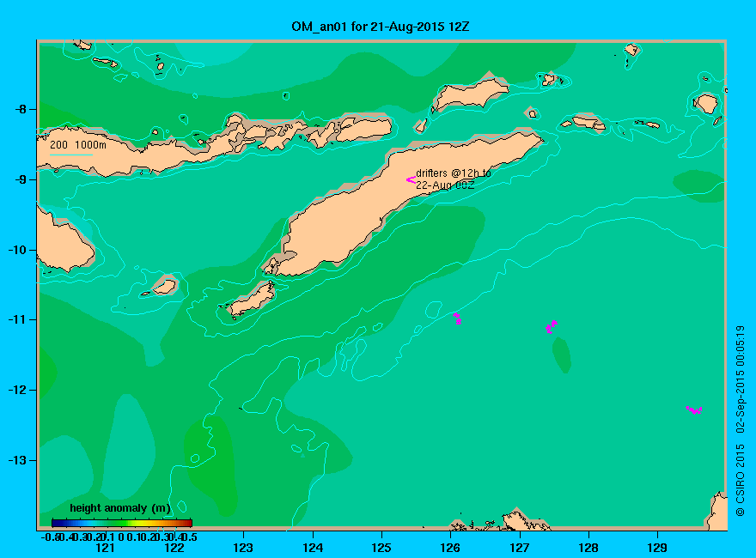Click the cyan depth-contour sample line in legend
Screen dimensions: 756x558
pyautogui.click(x=70, y=155)
